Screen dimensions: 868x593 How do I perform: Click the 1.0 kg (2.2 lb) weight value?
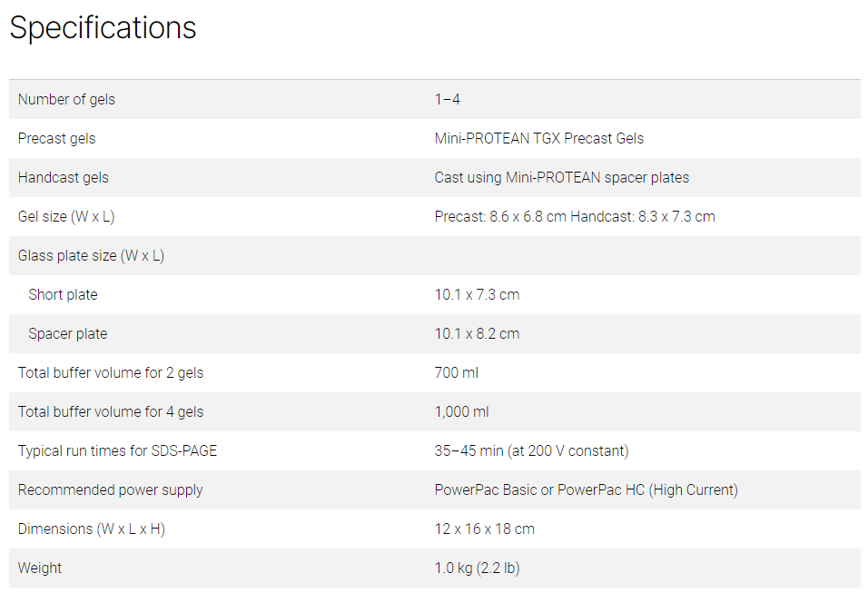point(477,568)
